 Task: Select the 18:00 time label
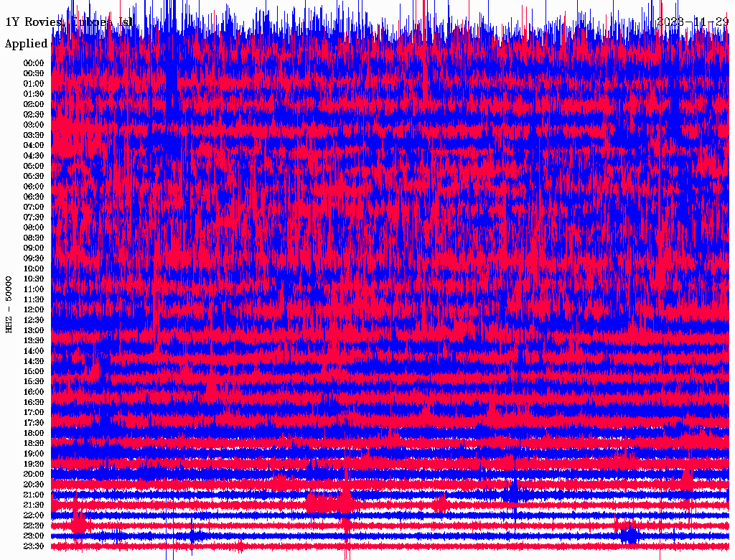pos(34,434)
